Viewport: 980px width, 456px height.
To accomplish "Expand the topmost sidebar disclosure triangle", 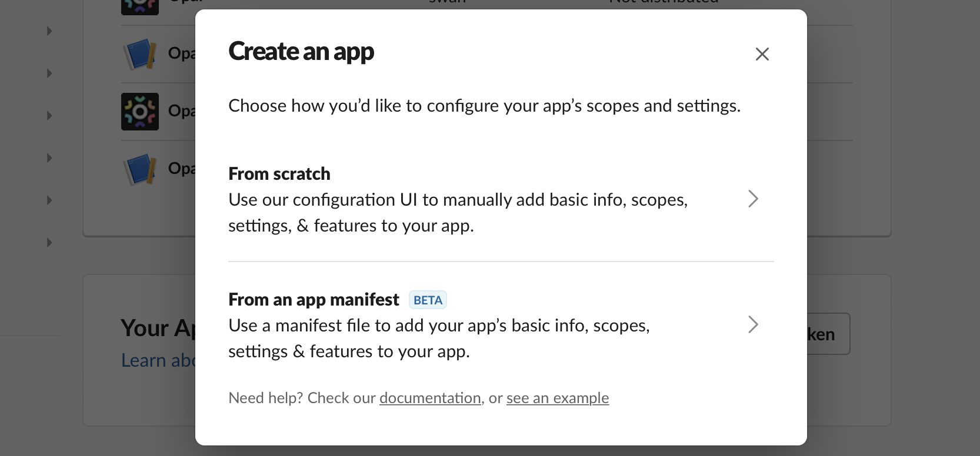I will (x=49, y=31).
